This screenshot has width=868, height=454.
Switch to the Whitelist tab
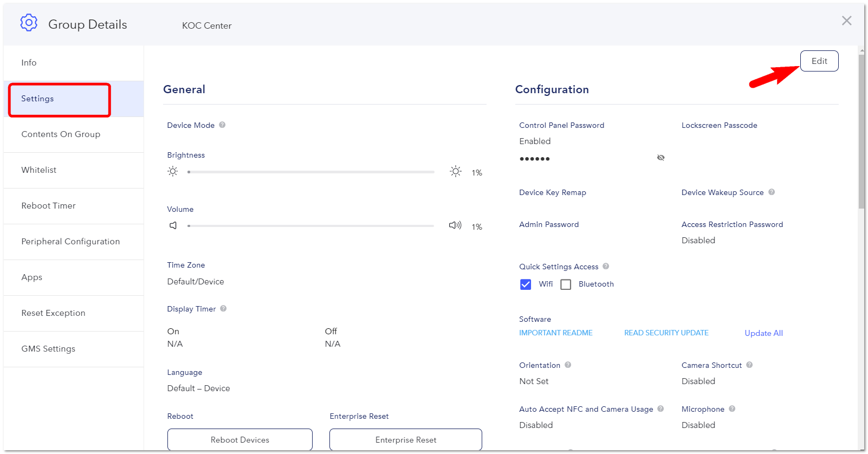tap(74, 170)
